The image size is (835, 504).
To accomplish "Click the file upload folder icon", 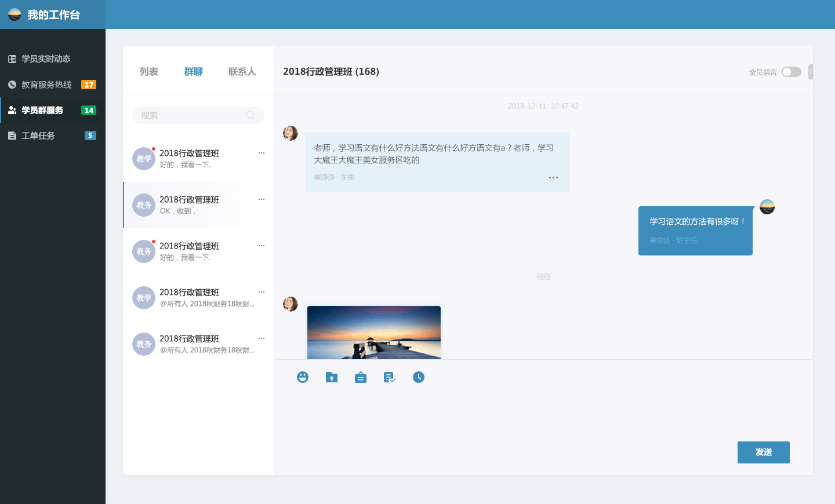I will 332,377.
